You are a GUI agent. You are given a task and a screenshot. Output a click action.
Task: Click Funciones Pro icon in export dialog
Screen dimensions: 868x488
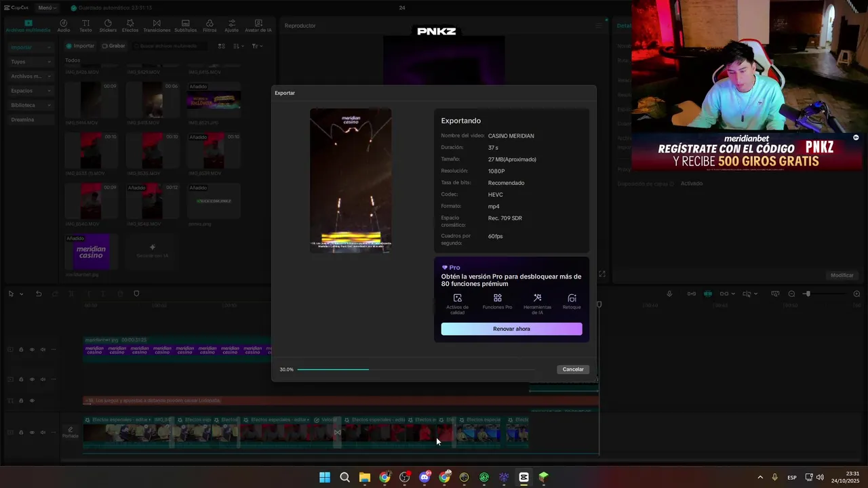pyautogui.click(x=497, y=298)
